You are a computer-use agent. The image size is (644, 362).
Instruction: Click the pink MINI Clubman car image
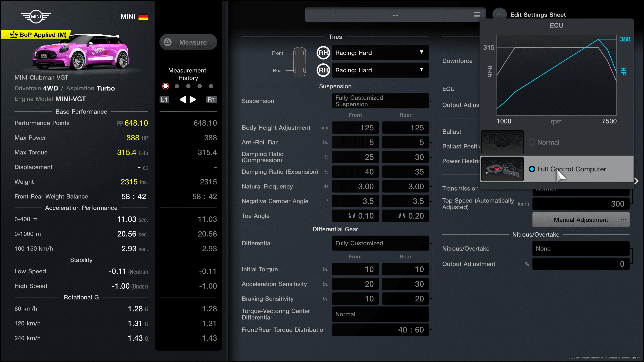[x=81, y=52]
